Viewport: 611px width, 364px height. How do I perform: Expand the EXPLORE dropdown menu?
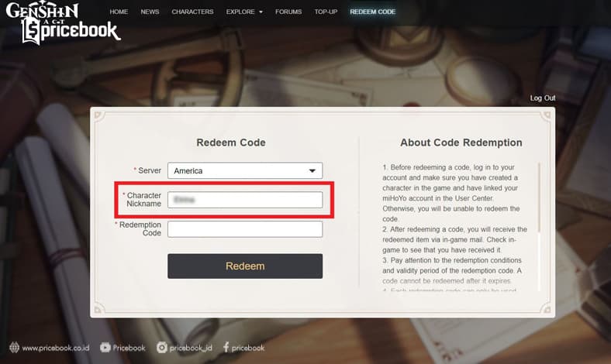pos(244,12)
